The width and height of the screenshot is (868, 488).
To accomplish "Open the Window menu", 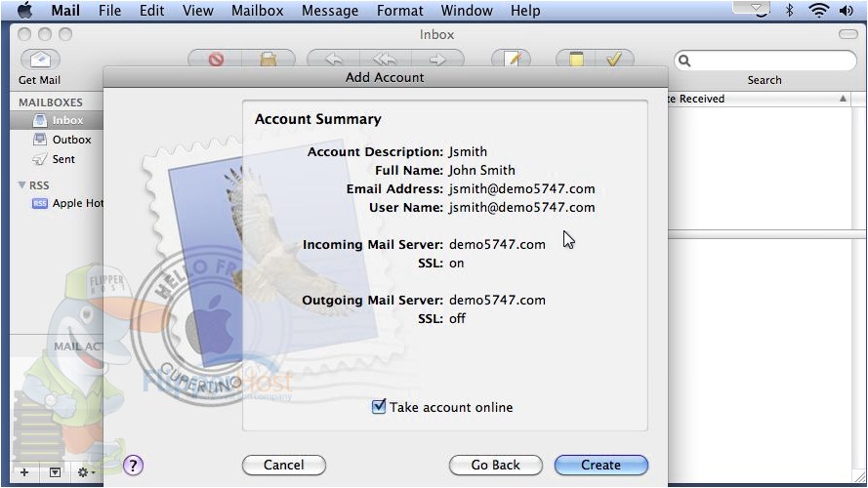I will point(467,10).
